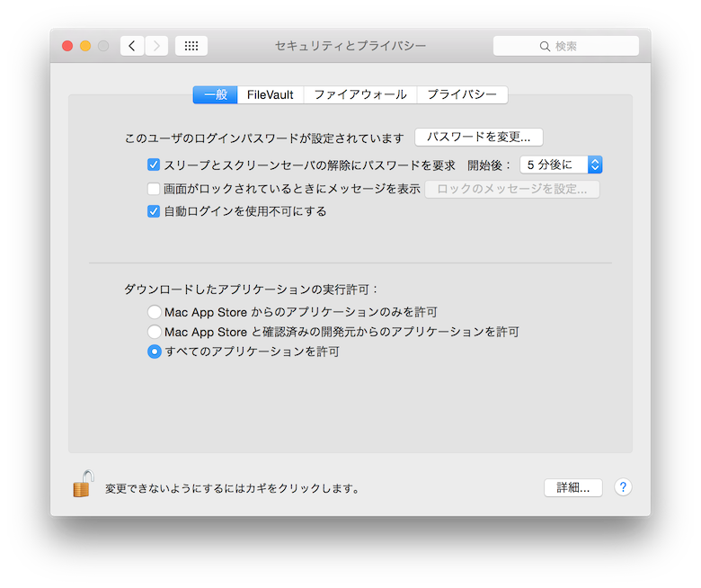The image size is (701, 588).
Task: Open the プライバシー tab
Action: [462, 94]
